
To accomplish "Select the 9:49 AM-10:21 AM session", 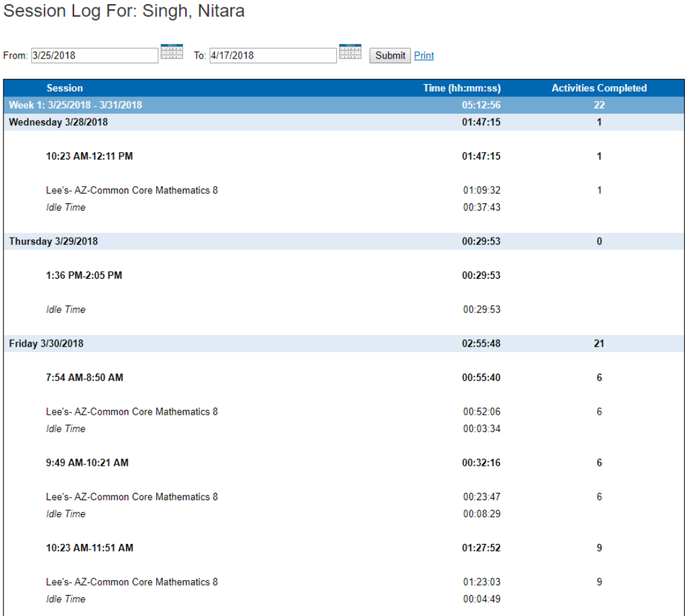I will tap(87, 463).
